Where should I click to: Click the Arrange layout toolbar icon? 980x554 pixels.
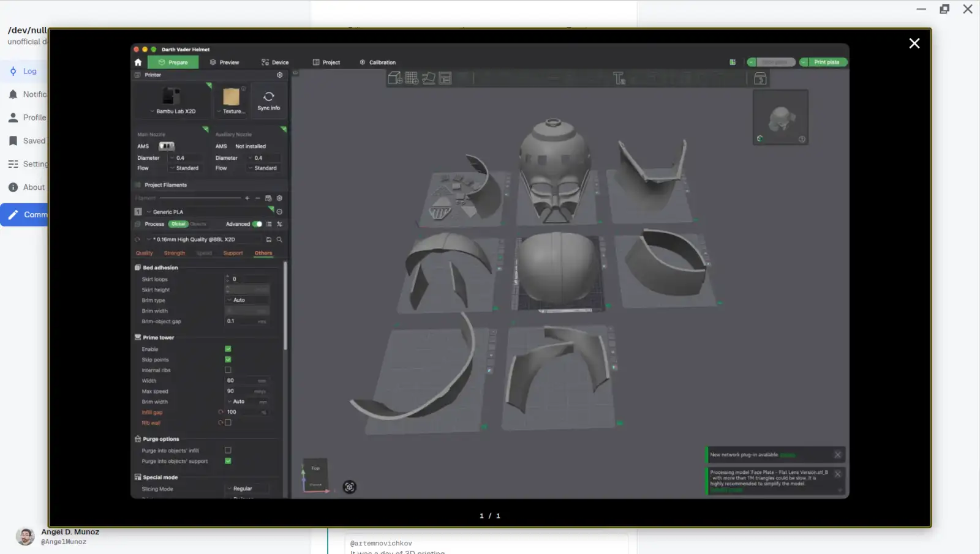pyautogui.click(x=445, y=78)
